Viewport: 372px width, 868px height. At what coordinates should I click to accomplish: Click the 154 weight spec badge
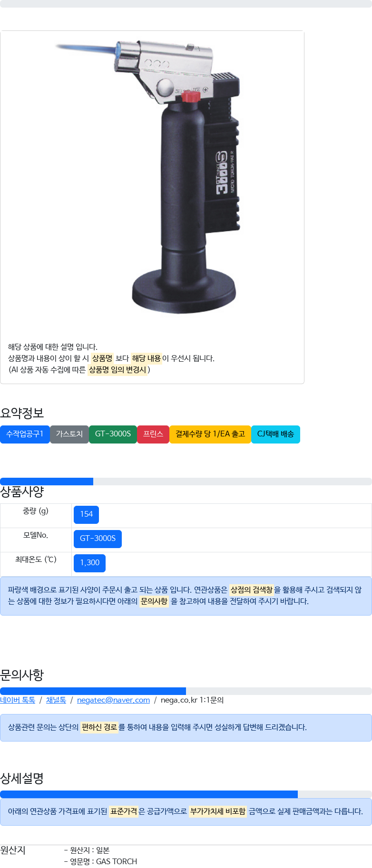(x=86, y=514)
